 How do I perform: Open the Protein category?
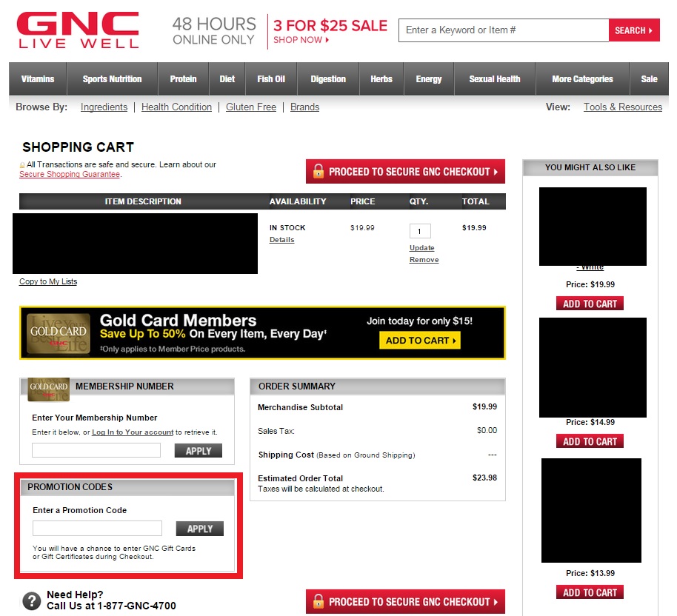(183, 79)
